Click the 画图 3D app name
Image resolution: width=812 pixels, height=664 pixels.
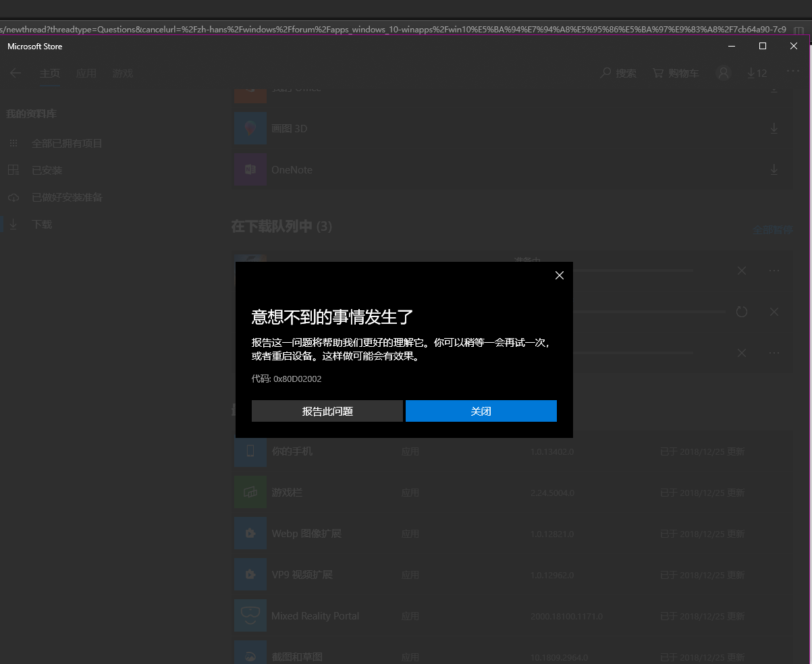(x=289, y=128)
